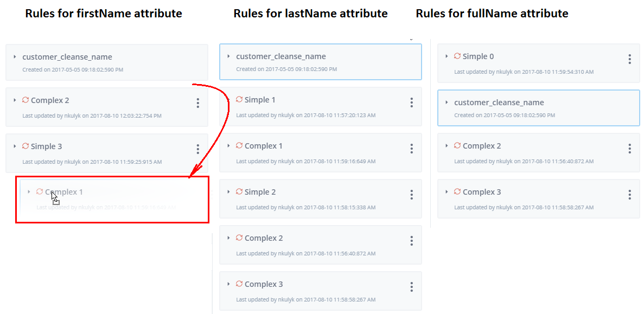Image resolution: width=644 pixels, height=314 pixels.
Task: Click the fullName Complex 2 rule title
Action: [x=482, y=146]
